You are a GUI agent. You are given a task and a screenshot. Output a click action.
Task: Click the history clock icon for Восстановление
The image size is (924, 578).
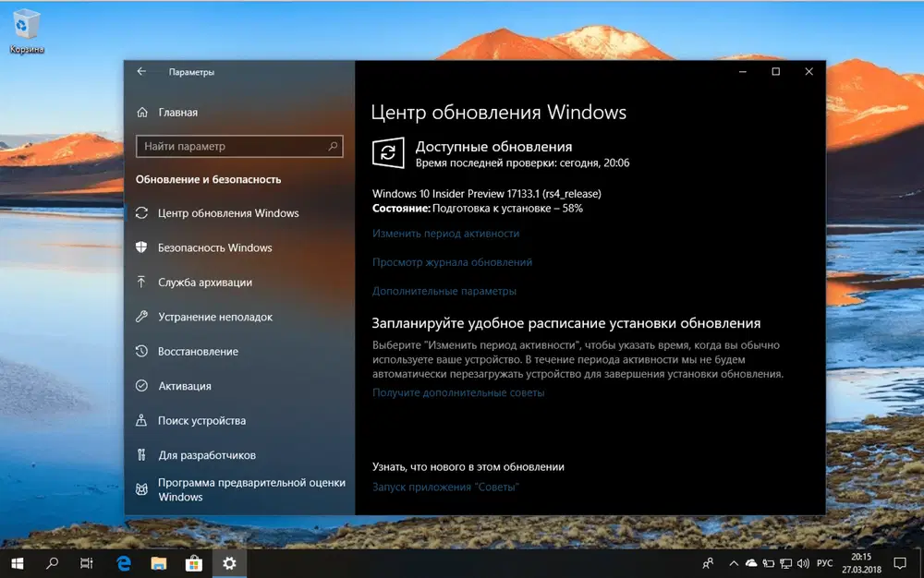pyautogui.click(x=141, y=352)
